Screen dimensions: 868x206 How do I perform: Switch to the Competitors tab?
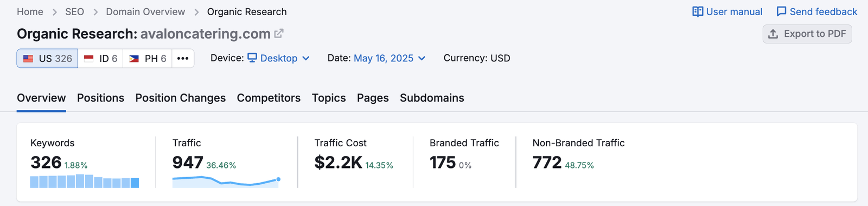point(269,98)
